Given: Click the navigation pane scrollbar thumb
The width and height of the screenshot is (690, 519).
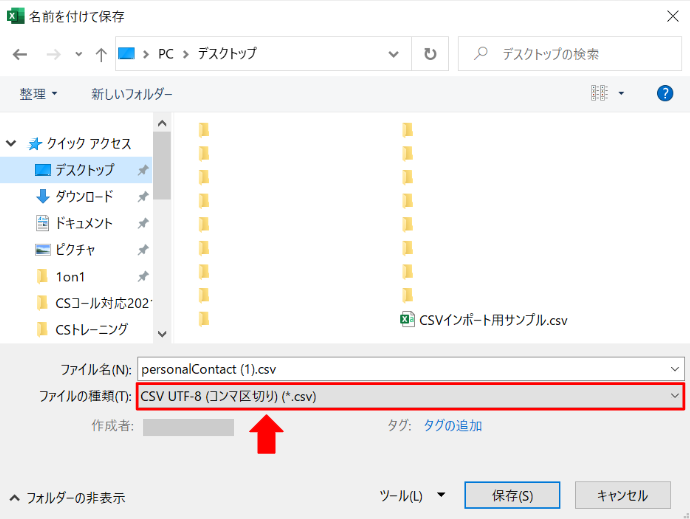Looking at the screenshot, I should tap(162, 166).
